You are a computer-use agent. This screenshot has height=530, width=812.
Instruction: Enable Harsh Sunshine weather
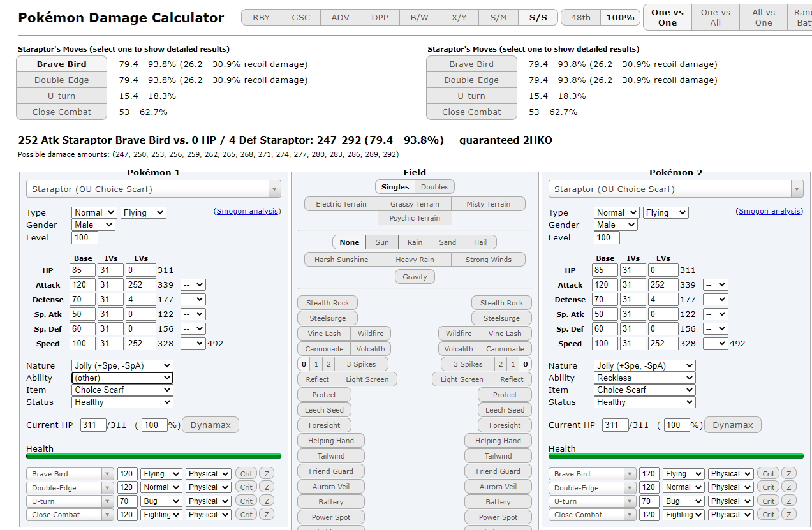pyautogui.click(x=341, y=260)
